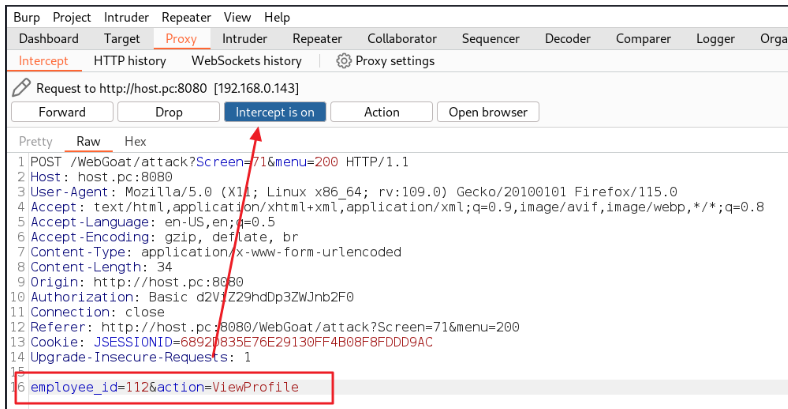Switch to the Dashboard tab
Screen dimensions: 788x409
[x=49, y=39]
